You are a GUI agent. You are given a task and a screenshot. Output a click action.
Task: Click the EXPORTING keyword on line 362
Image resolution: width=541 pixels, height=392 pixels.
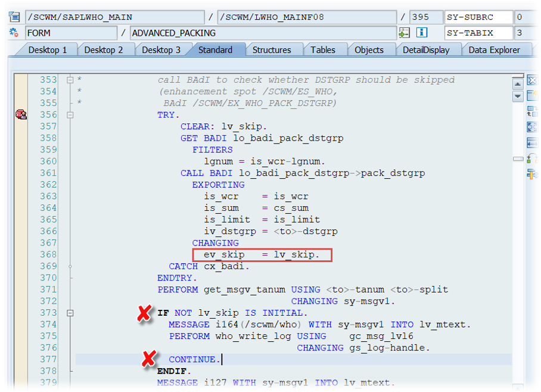pyautogui.click(x=218, y=185)
